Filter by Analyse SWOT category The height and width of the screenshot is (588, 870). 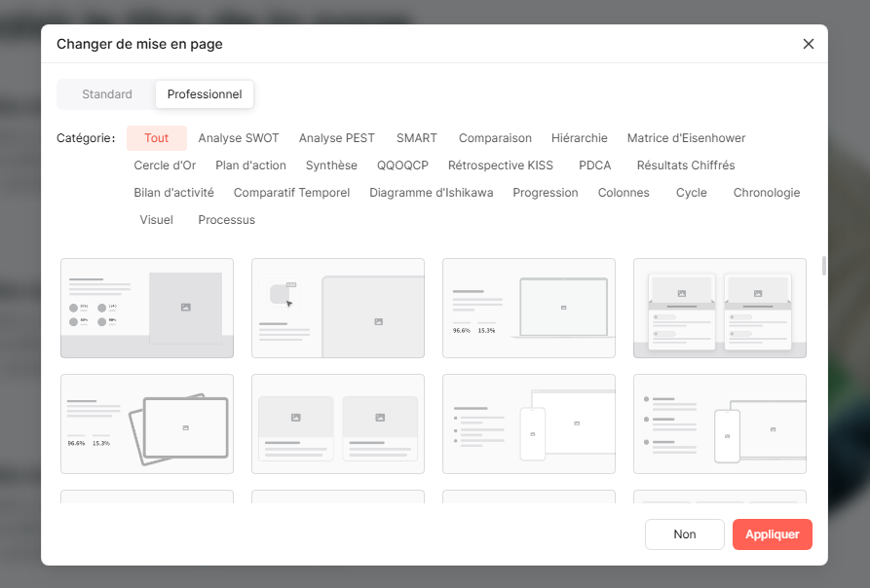[239, 138]
